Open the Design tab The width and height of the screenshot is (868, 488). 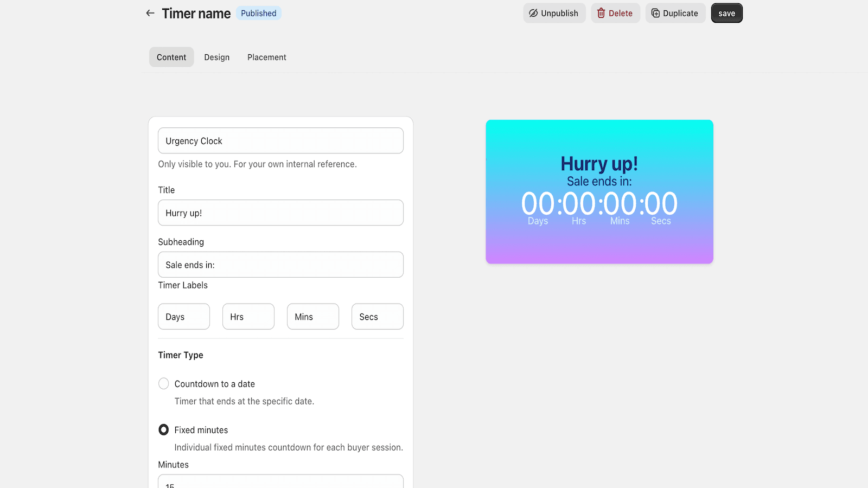tap(216, 57)
